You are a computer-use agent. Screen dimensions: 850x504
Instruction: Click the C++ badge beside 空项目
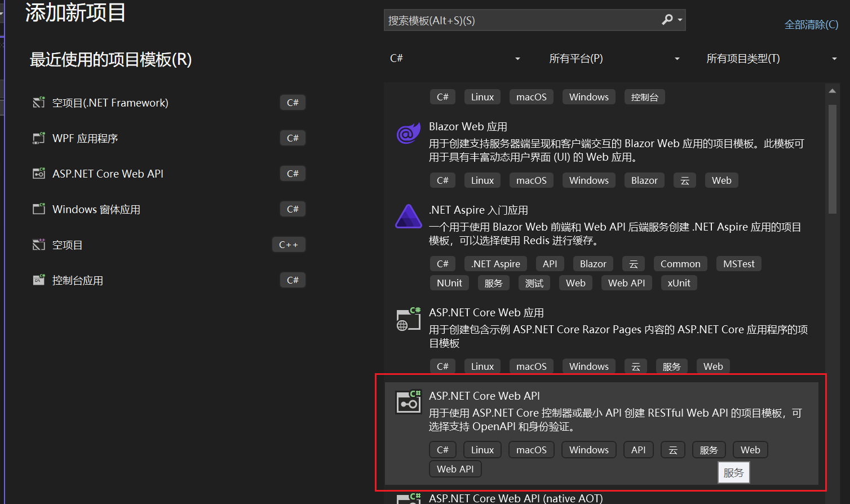289,245
